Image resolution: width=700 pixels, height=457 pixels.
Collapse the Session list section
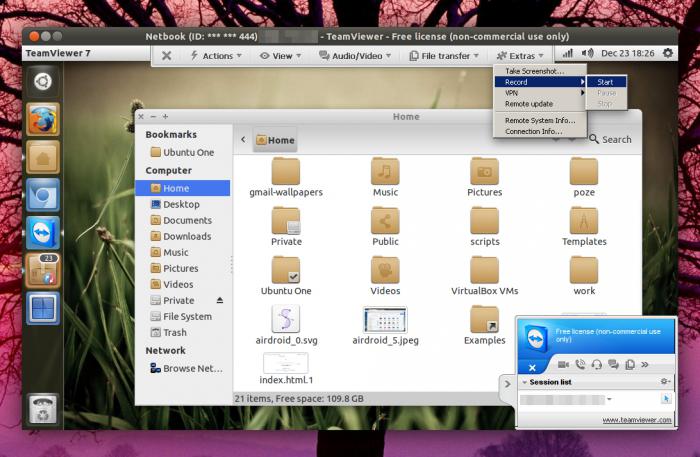[525, 382]
